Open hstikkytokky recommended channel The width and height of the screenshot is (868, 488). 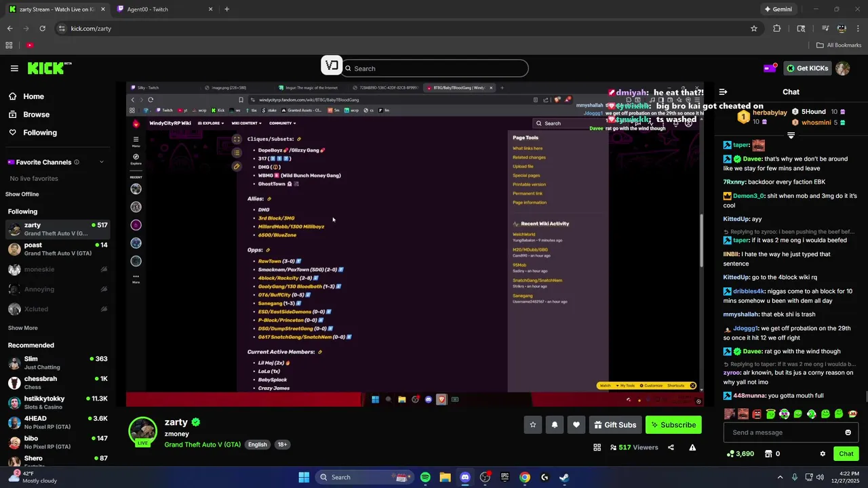(58, 403)
